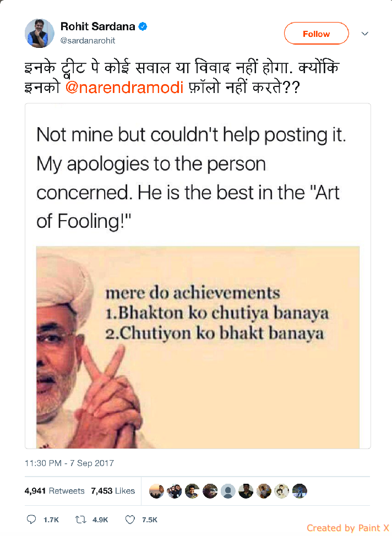Viewport: 392px width, 536px height.
Task: Open the @sardanarohit handle
Action: tap(88, 41)
